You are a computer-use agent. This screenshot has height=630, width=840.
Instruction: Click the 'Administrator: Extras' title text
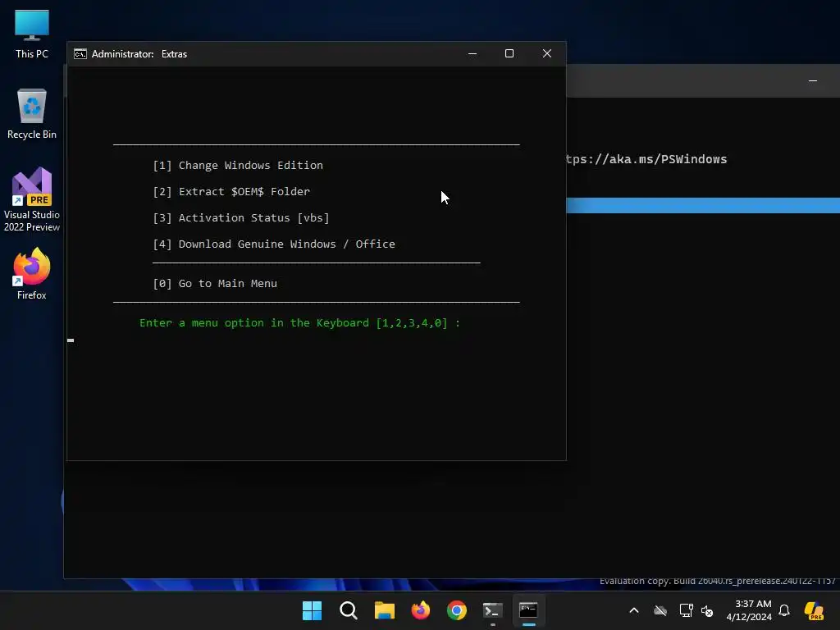(139, 54)
